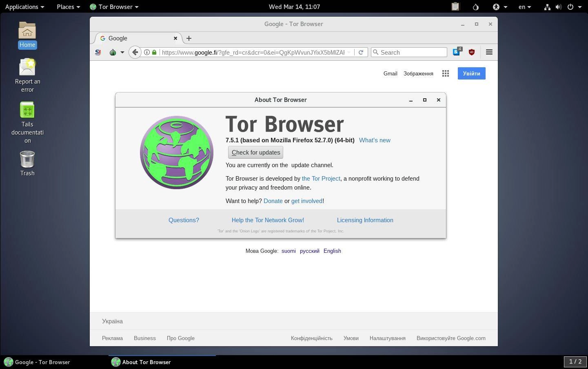Open the Business footer link
The width and height of the screenshot is (588, 369).
145,338
